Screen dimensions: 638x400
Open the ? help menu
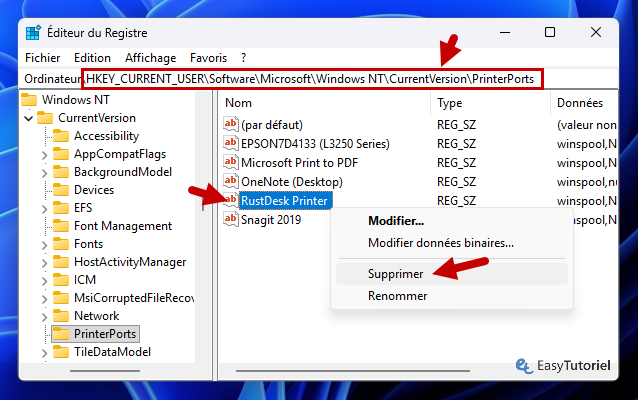pos(243,58)
